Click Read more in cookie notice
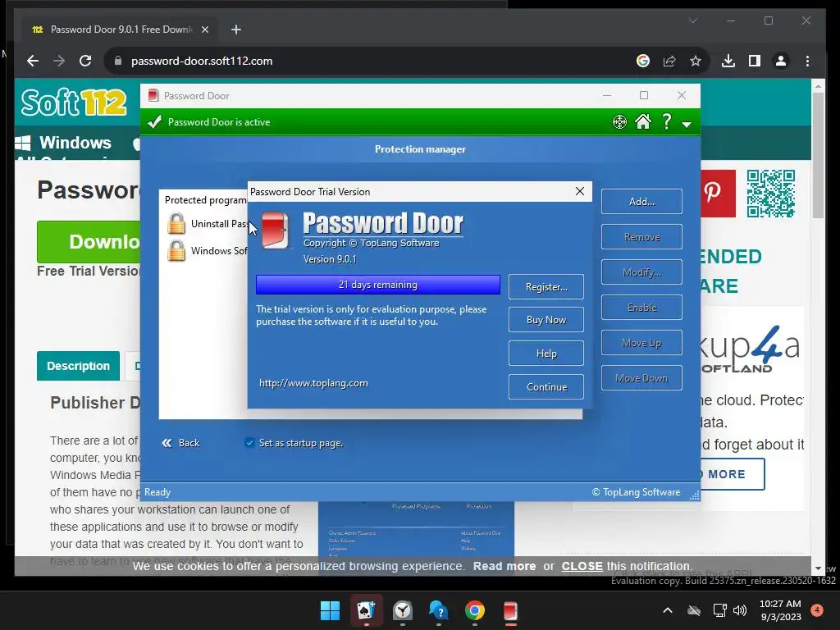This screenshot has width=840, height=630. 504,566
